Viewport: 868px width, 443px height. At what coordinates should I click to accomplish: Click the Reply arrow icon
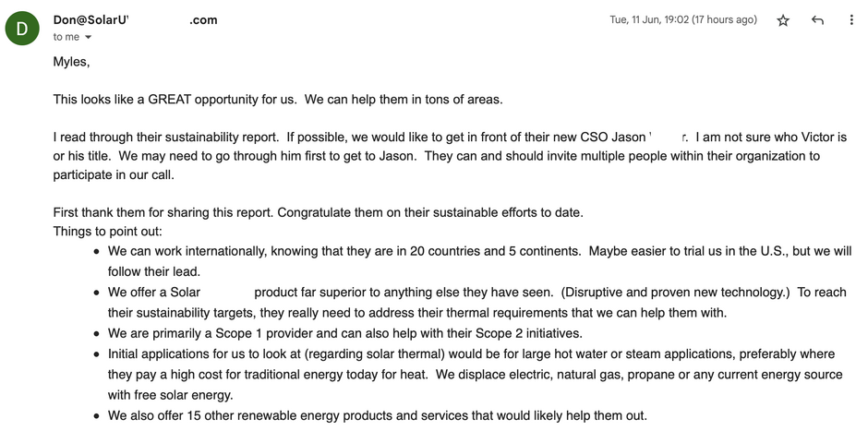tap(817, 20)
